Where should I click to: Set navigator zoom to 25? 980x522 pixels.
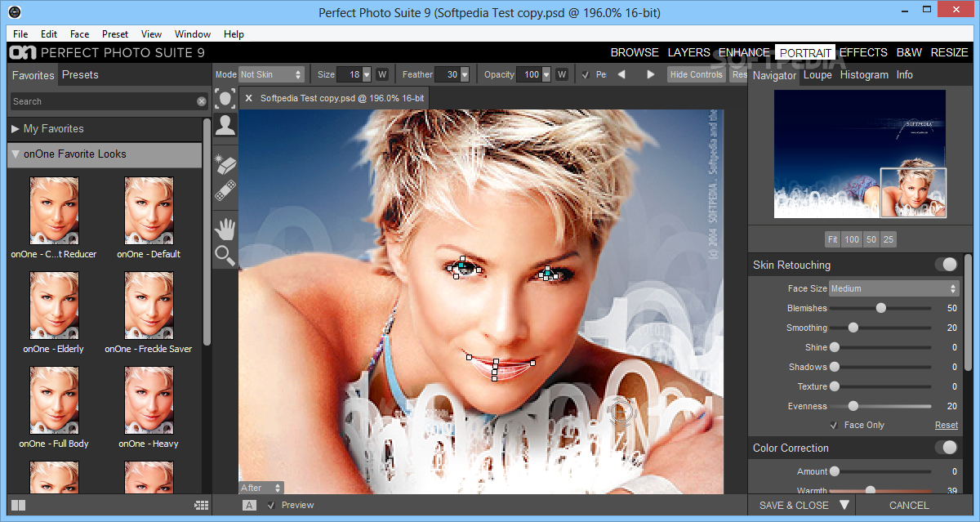889,239
